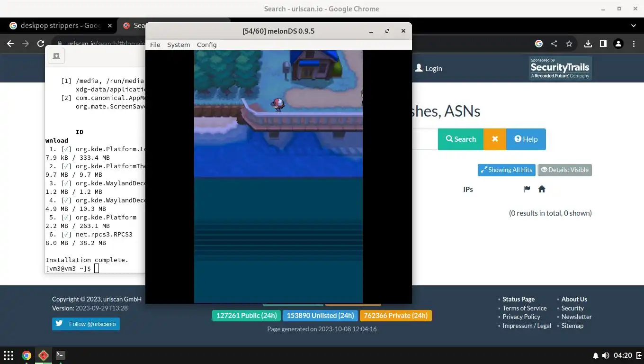Click the green Search button
Image resolution: width=644 pixels, height=364 pixels.
(460, 139)
